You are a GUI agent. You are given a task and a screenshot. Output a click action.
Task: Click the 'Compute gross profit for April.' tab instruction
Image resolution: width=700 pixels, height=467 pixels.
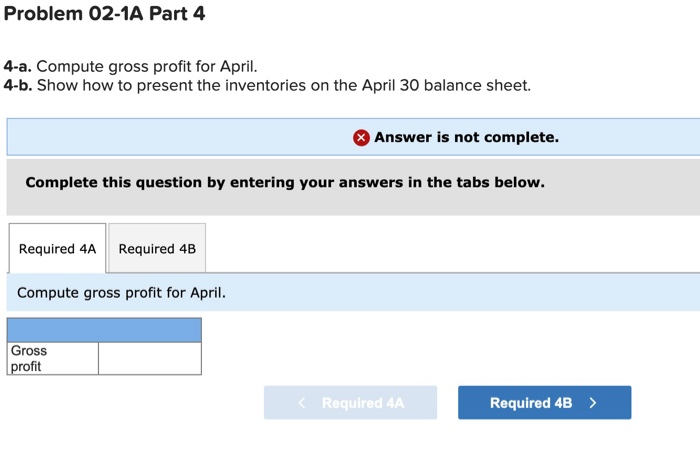[x=121, y=293]
